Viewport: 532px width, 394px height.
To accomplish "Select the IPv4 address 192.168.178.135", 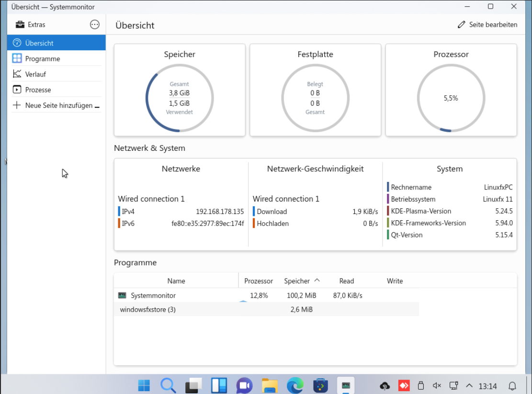I will pos(219,212).
